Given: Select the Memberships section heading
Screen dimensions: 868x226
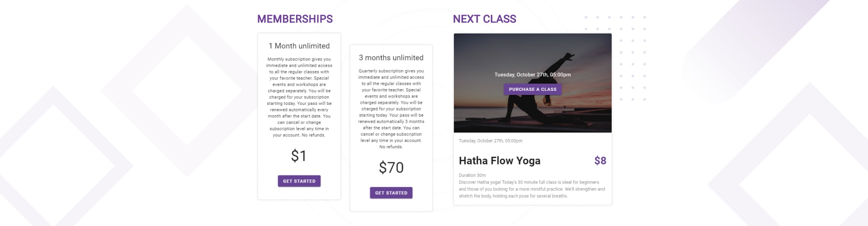Looking at the screenshot, I should [x=295, y=19].
